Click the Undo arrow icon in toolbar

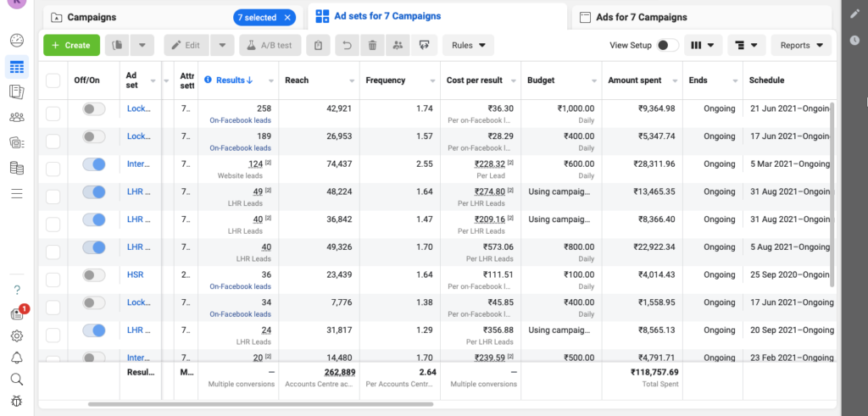pos(345,46)
